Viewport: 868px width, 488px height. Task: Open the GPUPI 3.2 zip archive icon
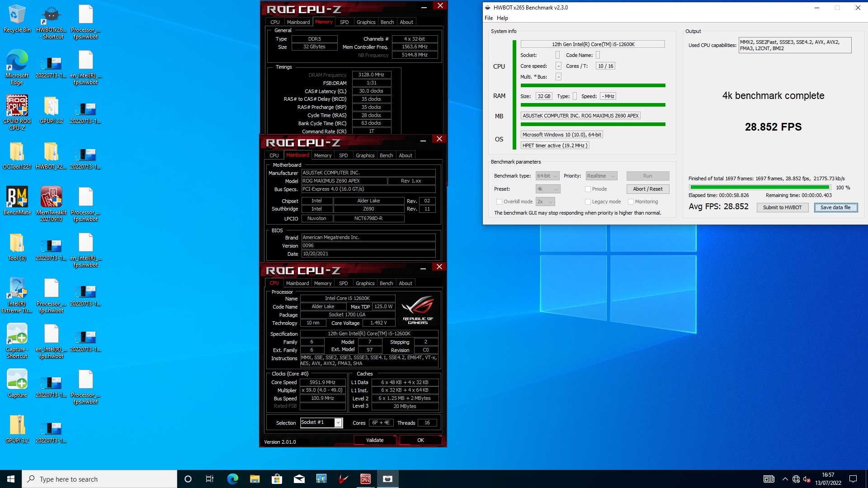17,429
